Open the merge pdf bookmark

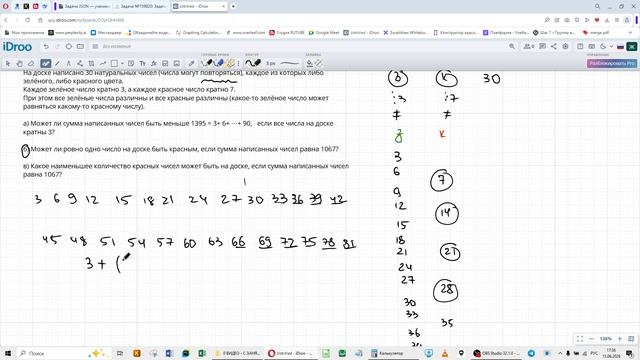pos(596,32)
